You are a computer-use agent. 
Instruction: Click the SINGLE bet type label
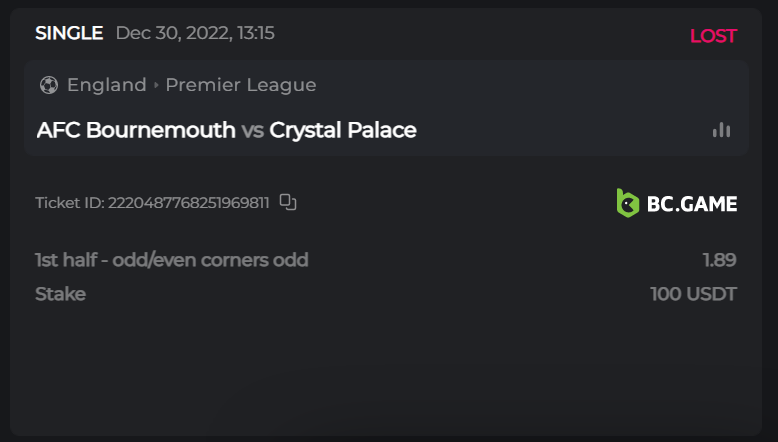69,33
